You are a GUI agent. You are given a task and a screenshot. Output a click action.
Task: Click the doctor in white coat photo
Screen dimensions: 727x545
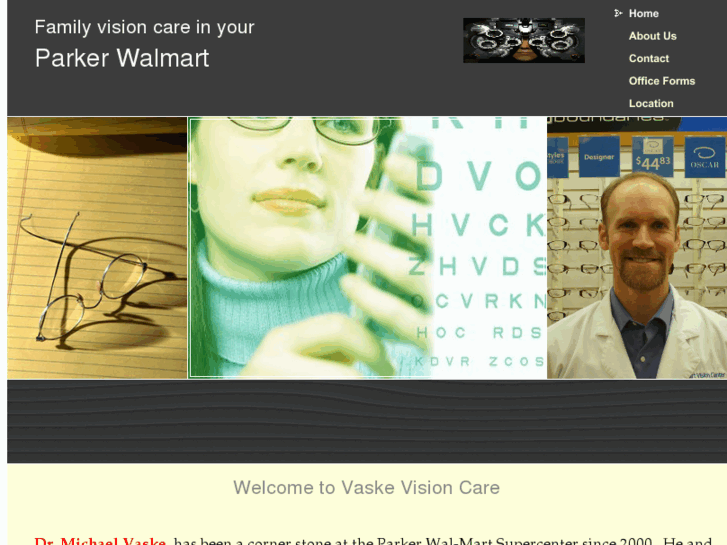[637, 248]
